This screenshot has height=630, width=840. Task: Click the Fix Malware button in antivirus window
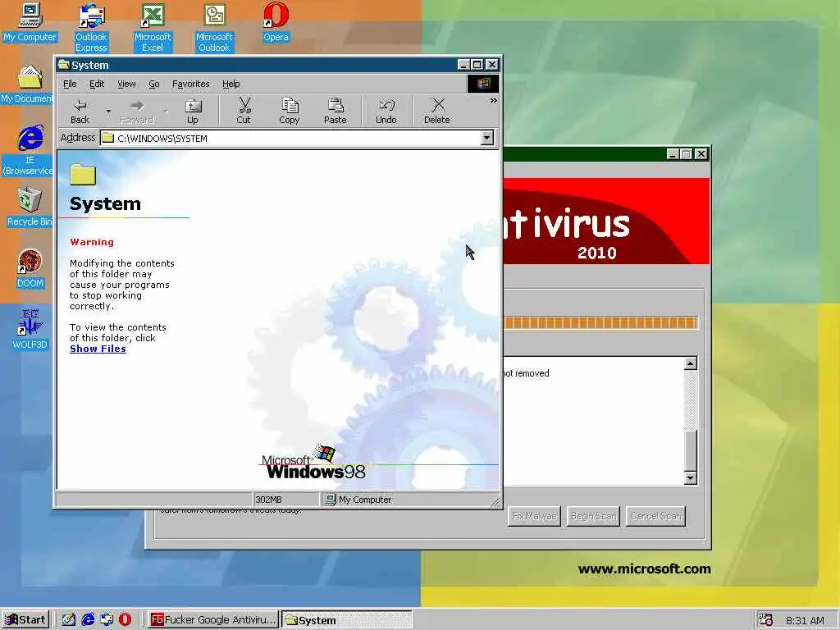(534, 516)
